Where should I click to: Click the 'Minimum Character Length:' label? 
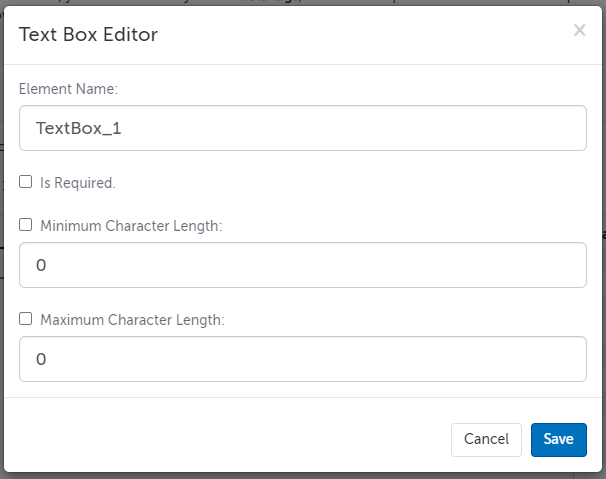pyautogui.click(x=131, y=226)
